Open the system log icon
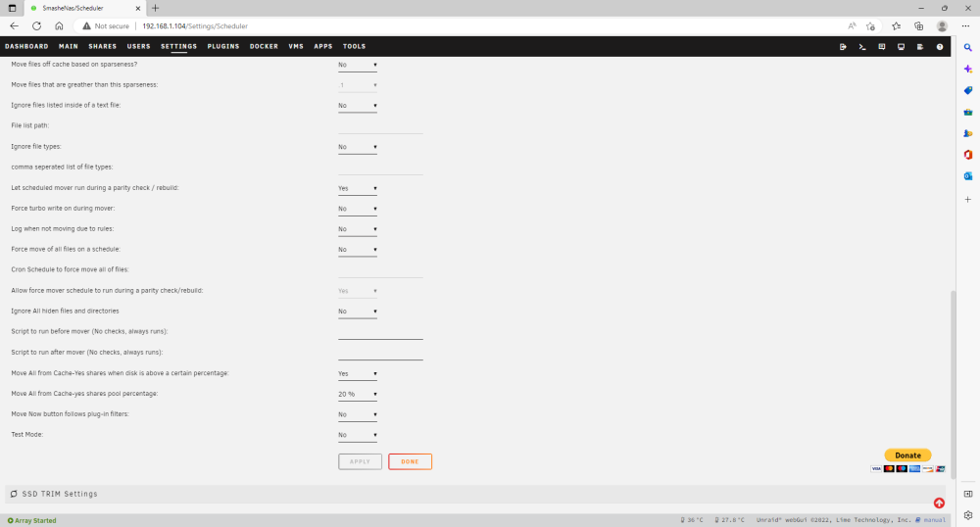The height and width of the screenshot is (527, 980). tap(920, 47)
